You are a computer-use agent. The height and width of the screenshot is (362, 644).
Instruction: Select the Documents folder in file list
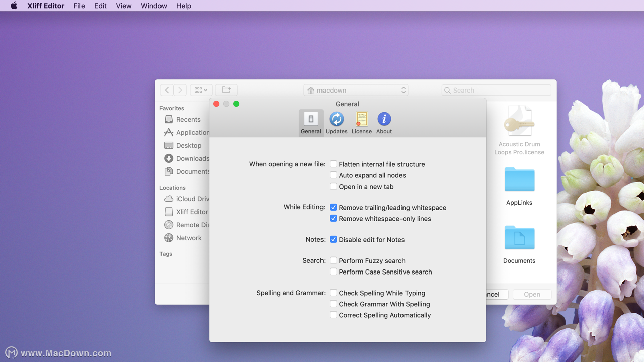coord(519,245)
